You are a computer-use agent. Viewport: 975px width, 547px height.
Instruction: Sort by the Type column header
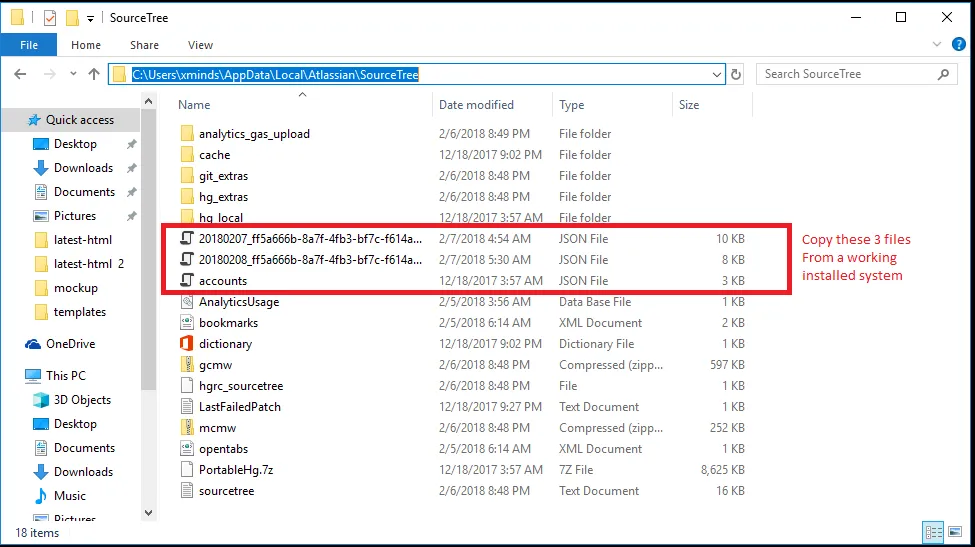[571, 104]
